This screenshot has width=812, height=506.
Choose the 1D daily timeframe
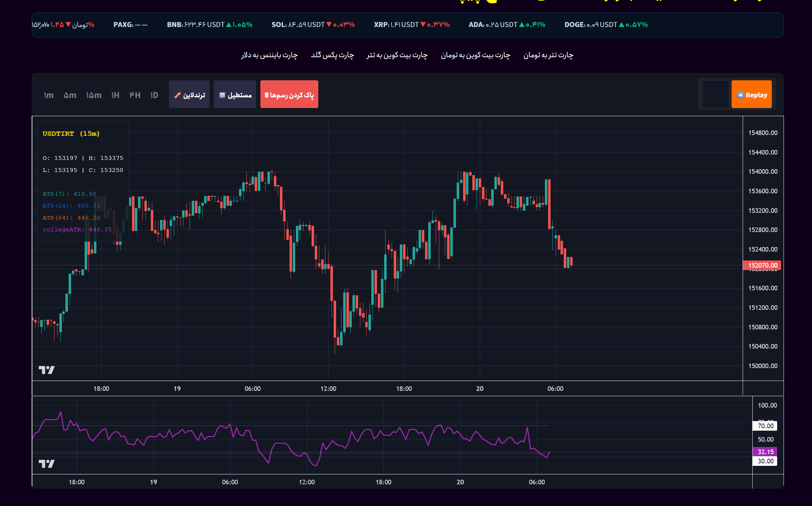point(154,95)
